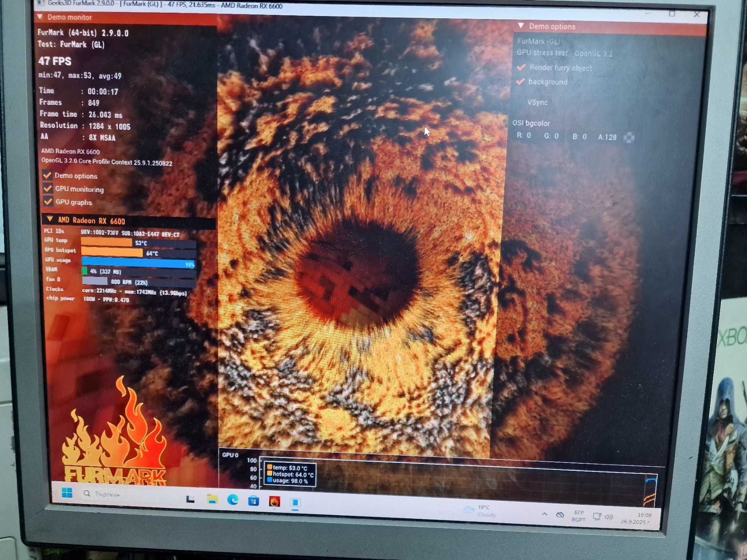Screen dimensions: 747x560
Task: Switch to FurMark flame icon in taskbar
Action: point(274,502)
